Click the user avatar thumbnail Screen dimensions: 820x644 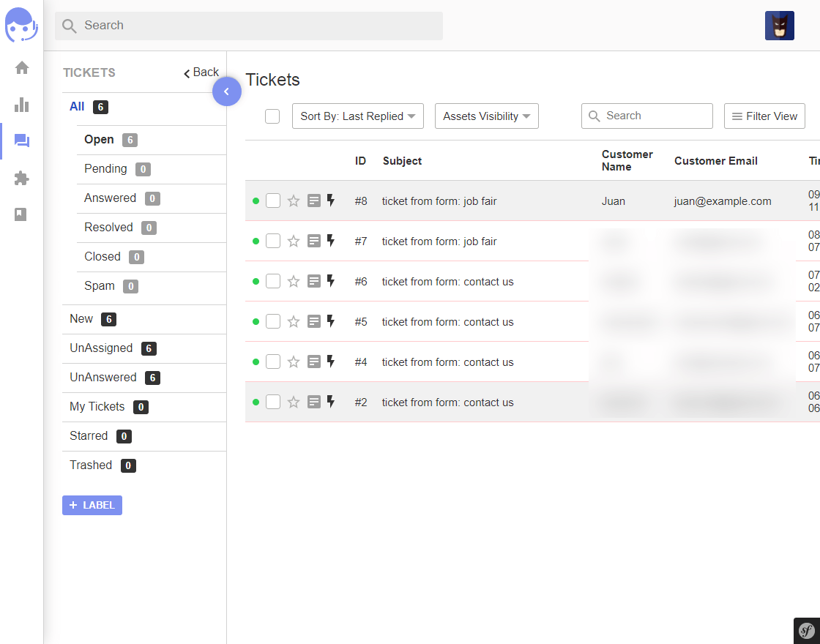[x=779, y=26]
